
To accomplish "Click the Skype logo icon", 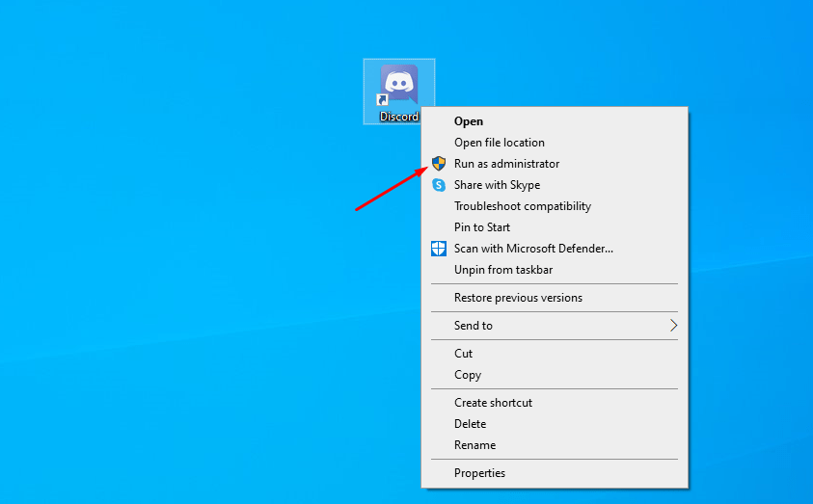I will pos(439,185).
